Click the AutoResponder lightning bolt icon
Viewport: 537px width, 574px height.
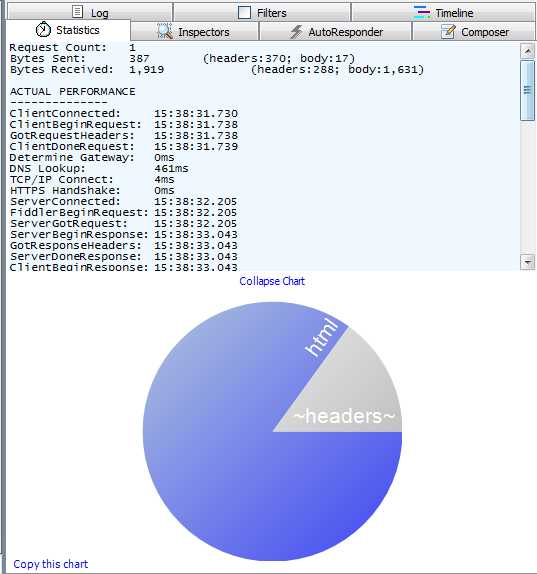tap(296, 32)
